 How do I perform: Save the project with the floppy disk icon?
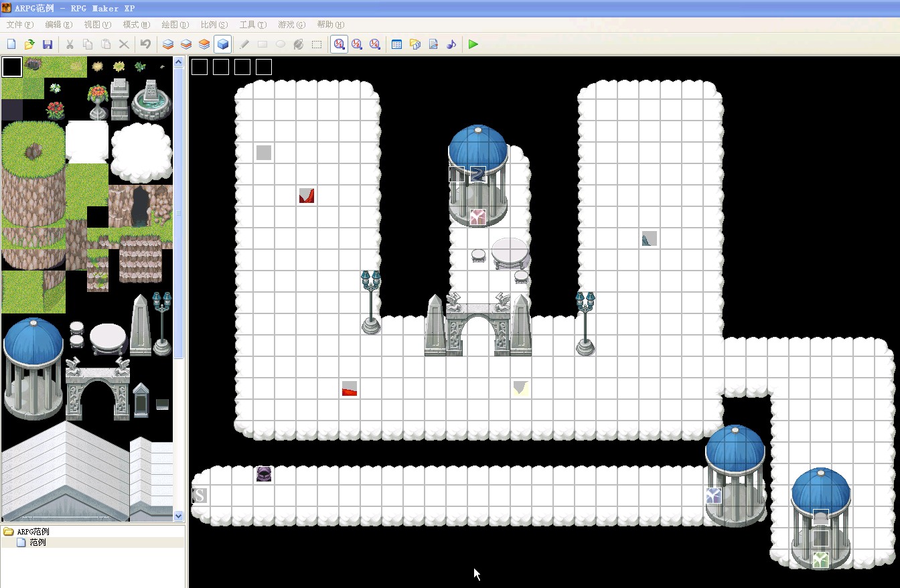click(48, 44)
